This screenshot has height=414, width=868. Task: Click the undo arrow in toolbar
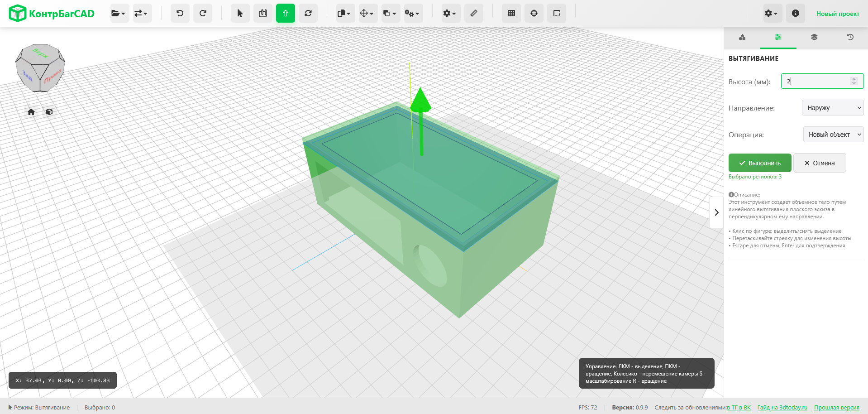tap(180, 13)
